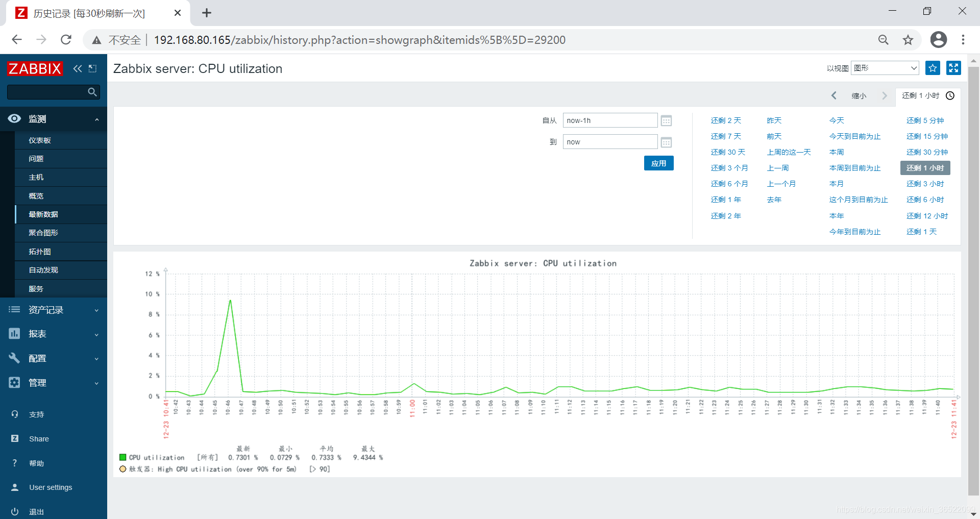Image resolution: width=980 pixels, height=519 pixels.
Task: Select 还剩 7 天 time range
Action: point(726,136)
